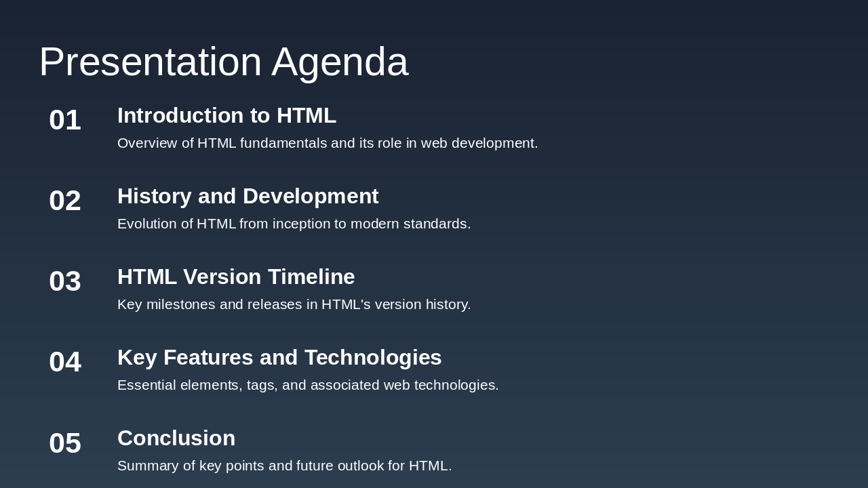Viewport: 868px width, 488px height.
Task: Click the slide title Presentation Agenda
Action: click(x=224, y=62)
